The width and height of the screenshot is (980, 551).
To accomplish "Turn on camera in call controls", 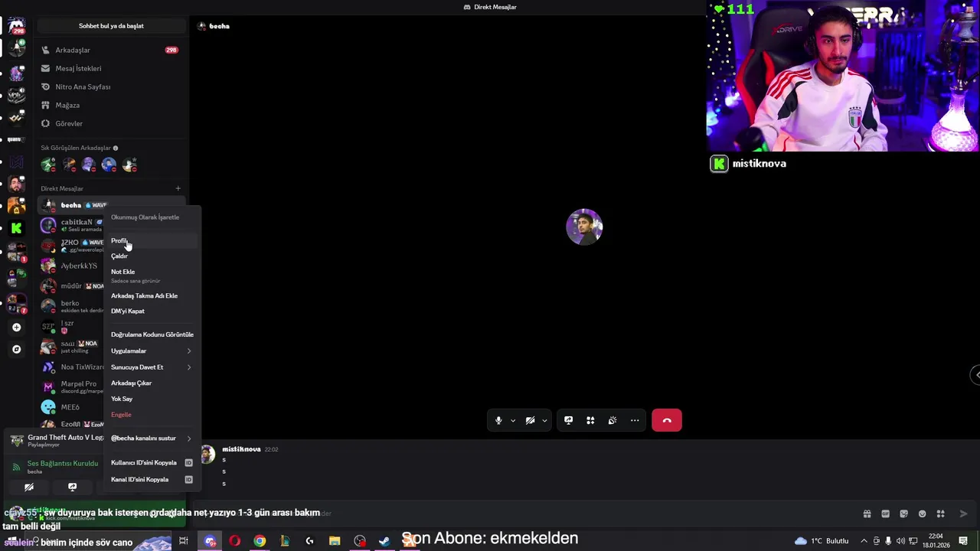I will (x=530, y=420).
